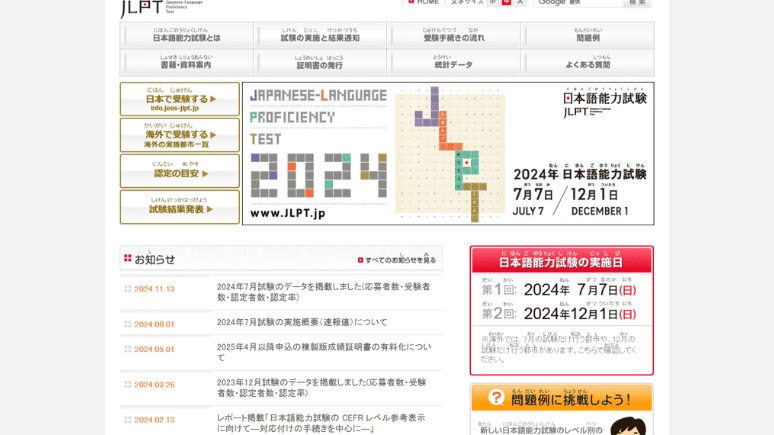
Task: Open the 書籍・資料案内 menu
Action: pos(187,62)
